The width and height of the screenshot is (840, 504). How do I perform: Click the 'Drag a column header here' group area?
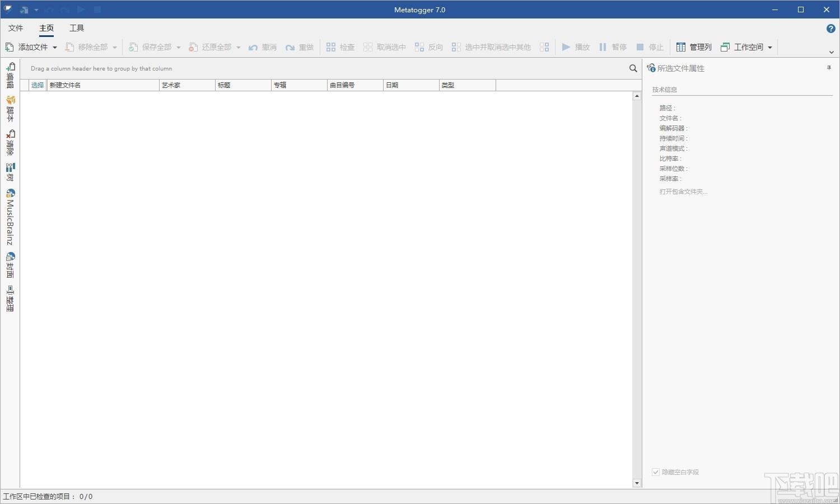(x=101, y=68)
